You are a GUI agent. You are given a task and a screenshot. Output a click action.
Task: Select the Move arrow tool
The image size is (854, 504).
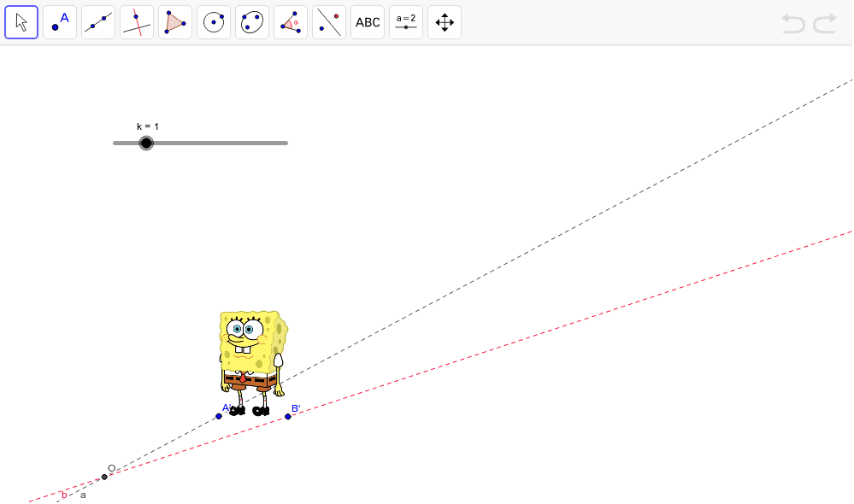[21, 22]
